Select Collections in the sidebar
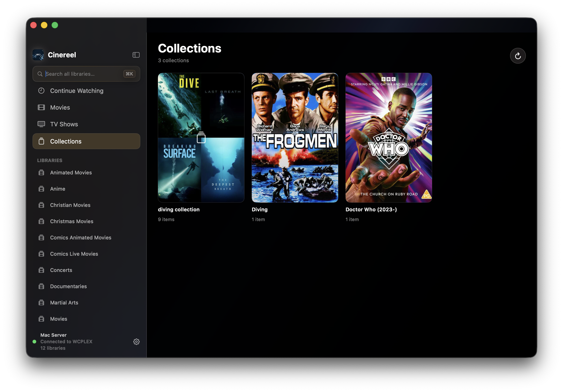This screenshot has height=392, width=563. 86,141
